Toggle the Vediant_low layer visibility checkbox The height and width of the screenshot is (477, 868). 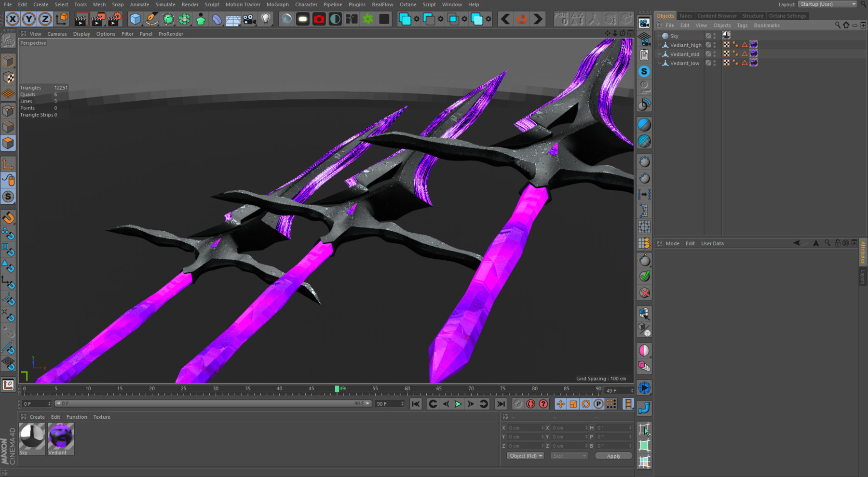click(x=708, y=63)
